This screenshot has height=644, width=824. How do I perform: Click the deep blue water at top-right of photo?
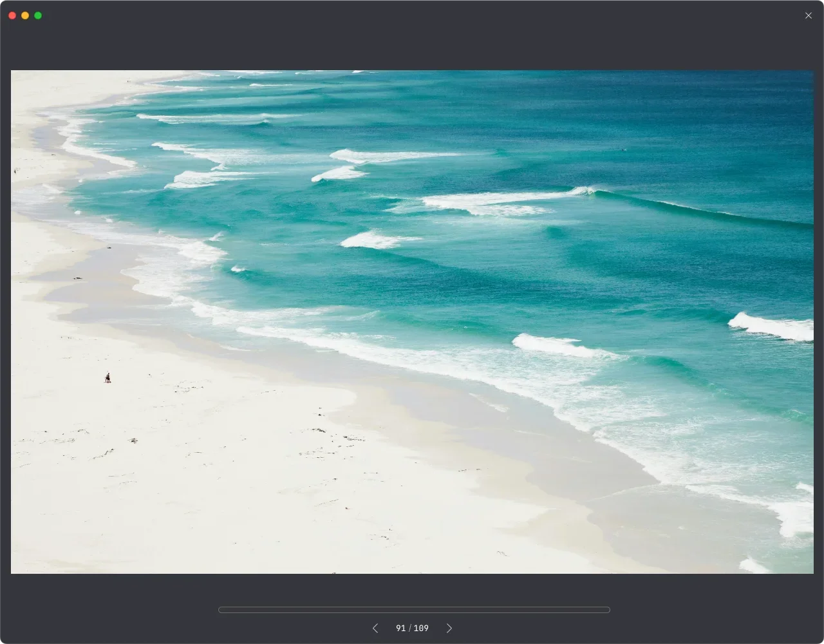click(x=740, y=109)
